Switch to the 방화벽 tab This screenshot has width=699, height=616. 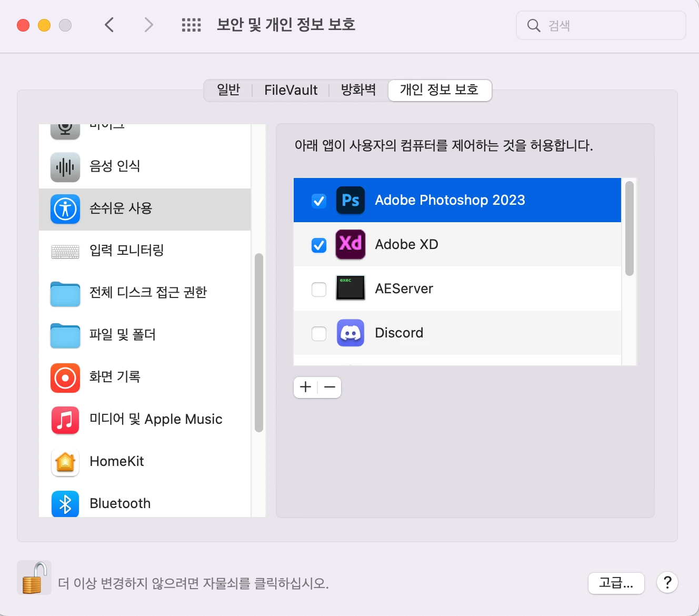pos(358,90)
